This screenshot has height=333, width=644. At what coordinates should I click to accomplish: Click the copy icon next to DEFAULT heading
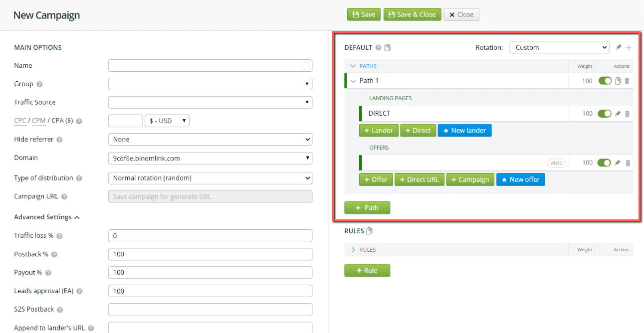pyautogui.click(x=388, y=48)
